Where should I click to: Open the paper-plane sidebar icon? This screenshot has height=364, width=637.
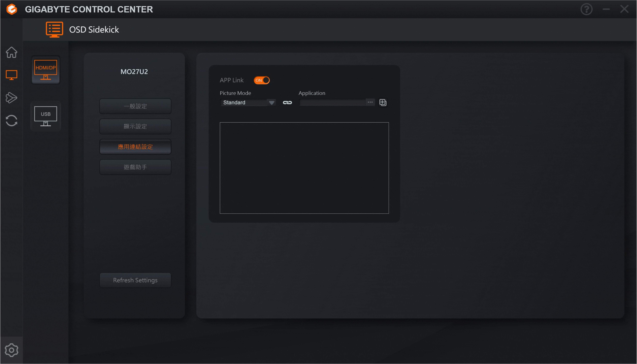[12, 97]
